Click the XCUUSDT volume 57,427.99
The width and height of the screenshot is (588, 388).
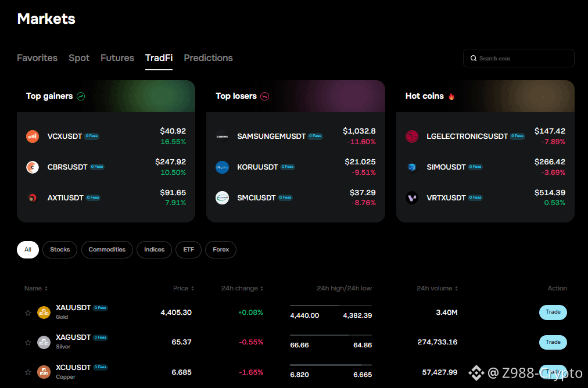pos(440,372)
